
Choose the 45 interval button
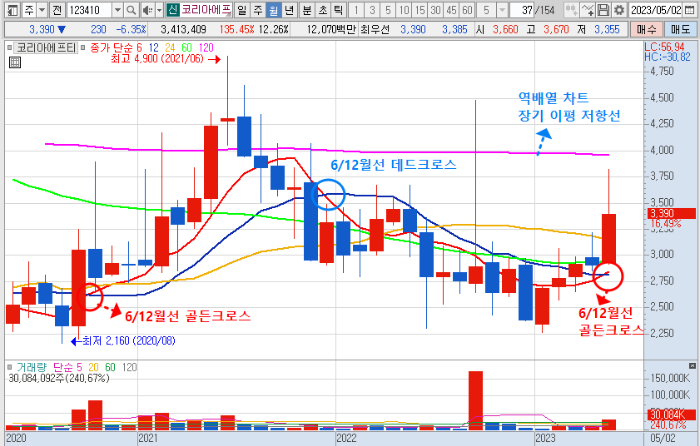(x=451, y=10)
